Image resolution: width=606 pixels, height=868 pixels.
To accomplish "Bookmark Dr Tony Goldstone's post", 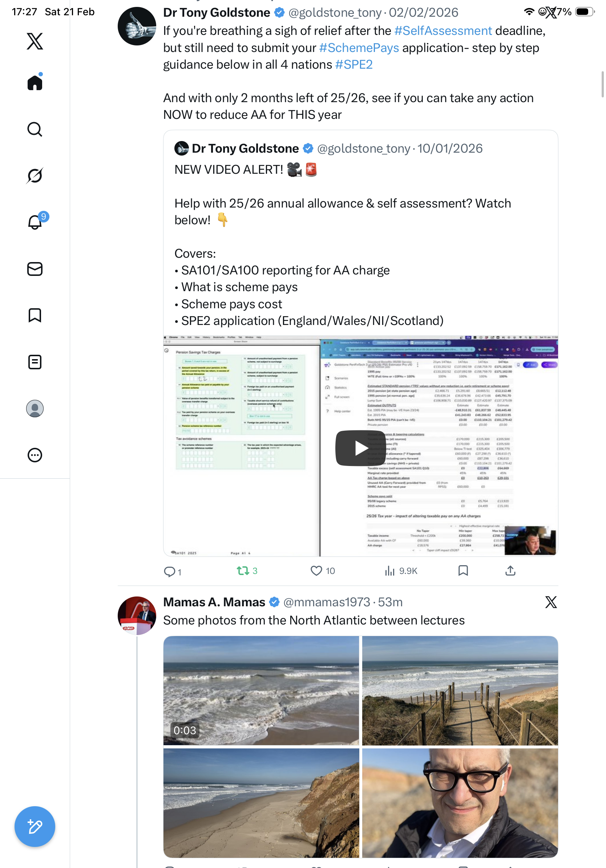I will click(463, 570).
